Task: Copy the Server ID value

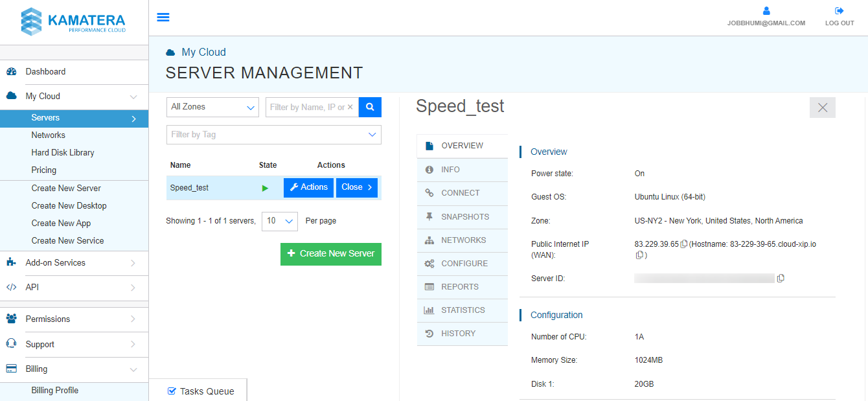Action: pos(781,278)
